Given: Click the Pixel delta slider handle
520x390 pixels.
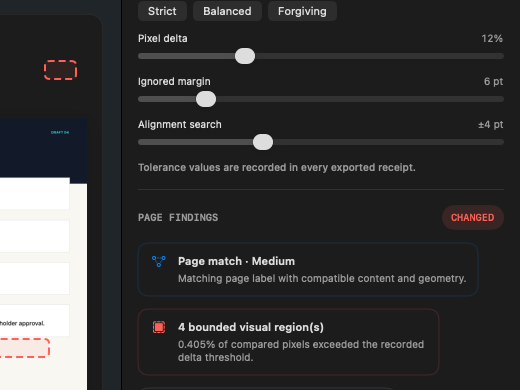Looking at the screenshot, I should pos(245,56).
